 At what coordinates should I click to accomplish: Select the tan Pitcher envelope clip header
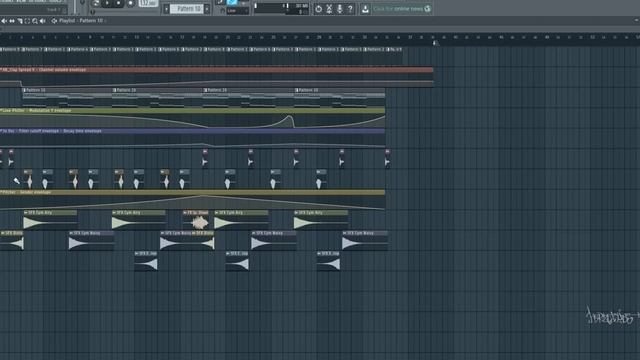click(192, 192)
